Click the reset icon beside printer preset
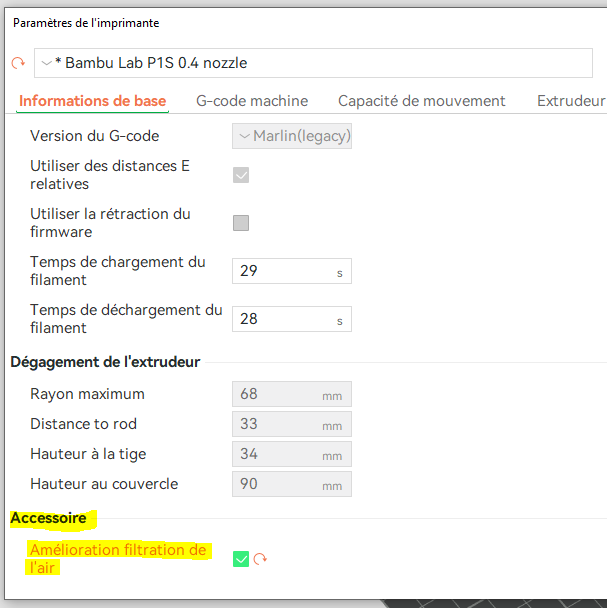Image resolution: width=607 pixels, height=608 pixels. pyautogui.click(x=18, y=63)
